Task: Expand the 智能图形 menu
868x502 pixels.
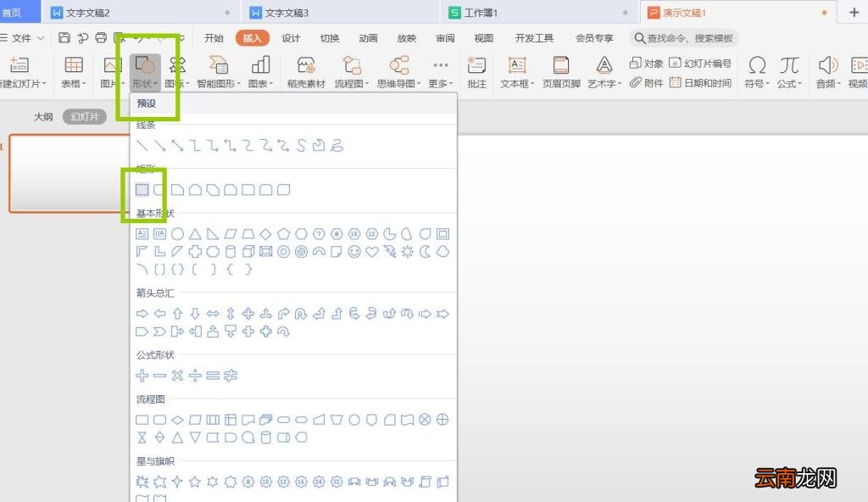Action: 219,72
